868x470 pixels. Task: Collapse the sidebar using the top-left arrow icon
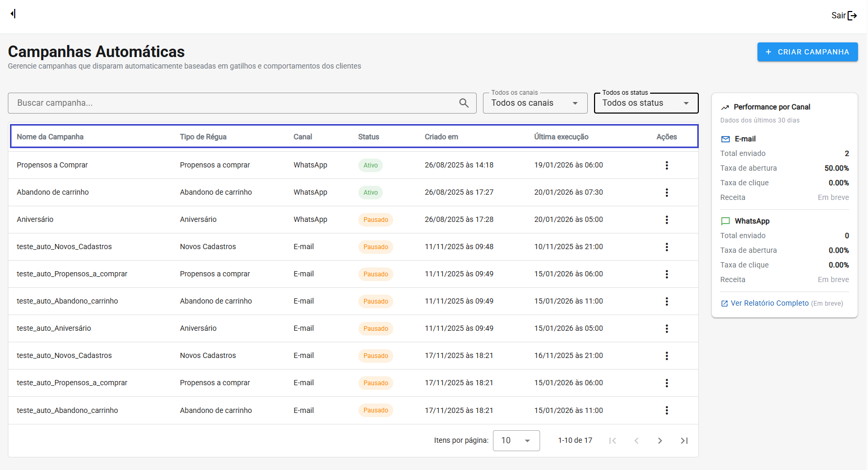[13, 14]
